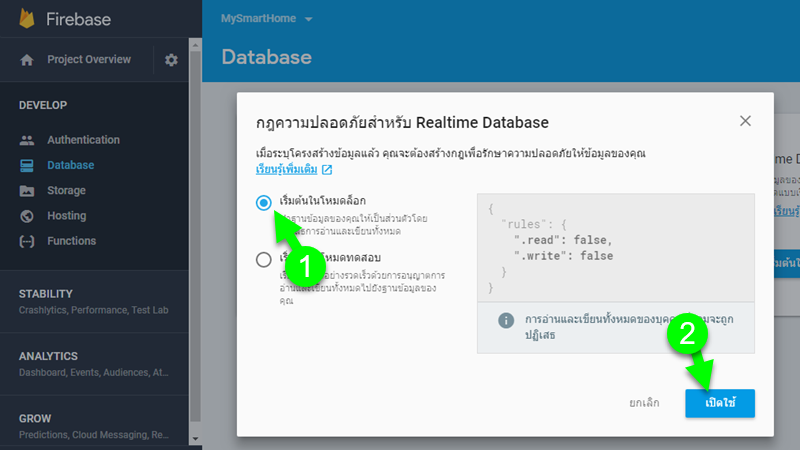Viewport: 800px width, 450px height.
Task: Open the MySmartHome project dropdown
Action: coord(266,19)
